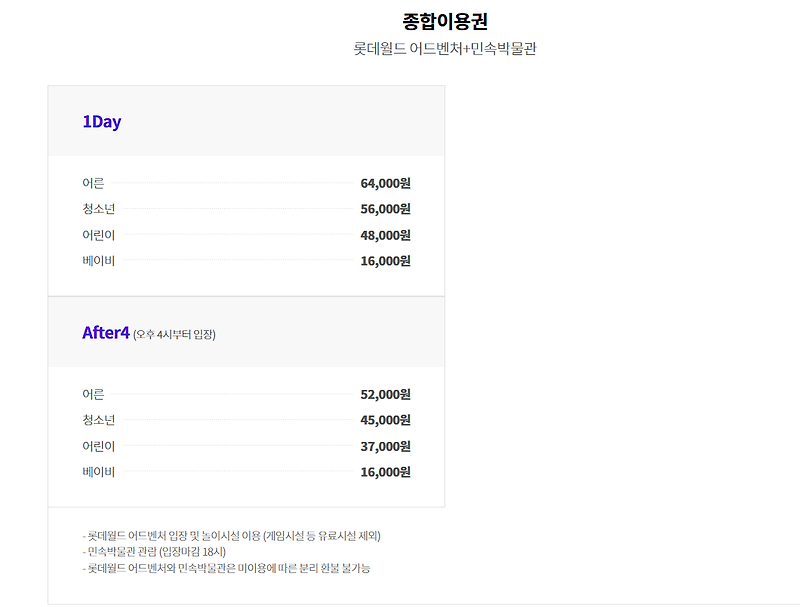Click the note (오후 4시부터 입장)

[x=174, y=335]
